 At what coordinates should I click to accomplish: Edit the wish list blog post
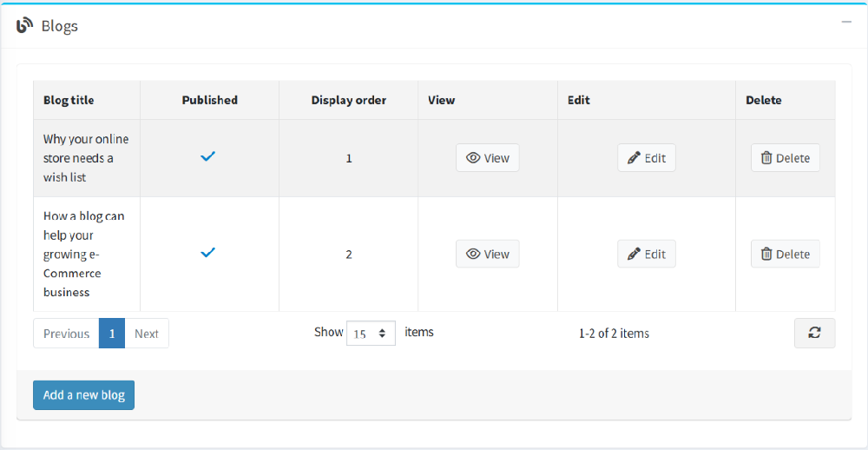pos(646,158)
